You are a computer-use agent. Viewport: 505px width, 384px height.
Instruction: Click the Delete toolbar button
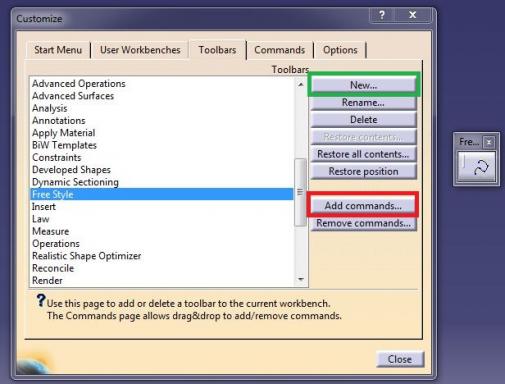click(363, 120)
